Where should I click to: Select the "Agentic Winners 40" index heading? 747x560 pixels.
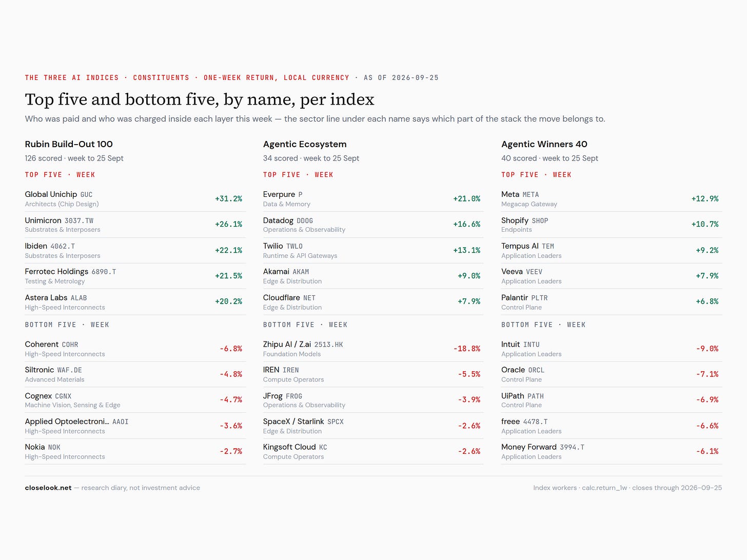point(544,144)
